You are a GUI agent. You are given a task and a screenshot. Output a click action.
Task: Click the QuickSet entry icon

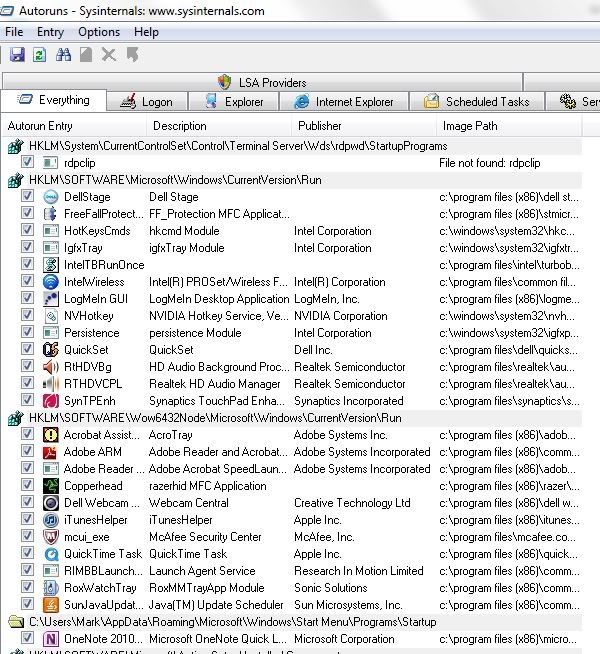coord(51,350)
